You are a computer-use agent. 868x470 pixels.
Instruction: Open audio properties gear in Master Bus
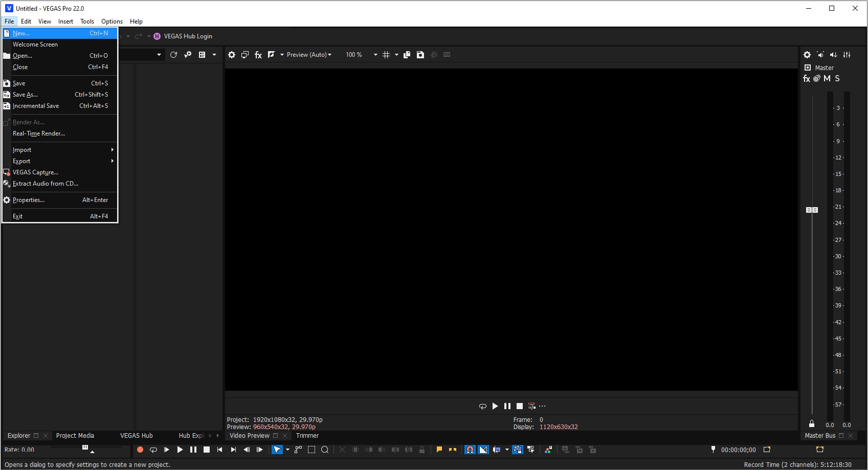click(x=807, y=55)
